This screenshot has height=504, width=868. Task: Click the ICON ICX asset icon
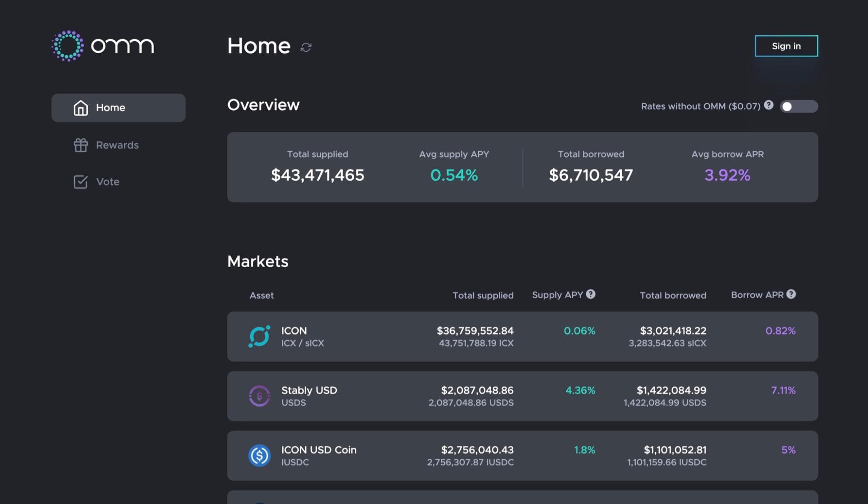[259, 336]
